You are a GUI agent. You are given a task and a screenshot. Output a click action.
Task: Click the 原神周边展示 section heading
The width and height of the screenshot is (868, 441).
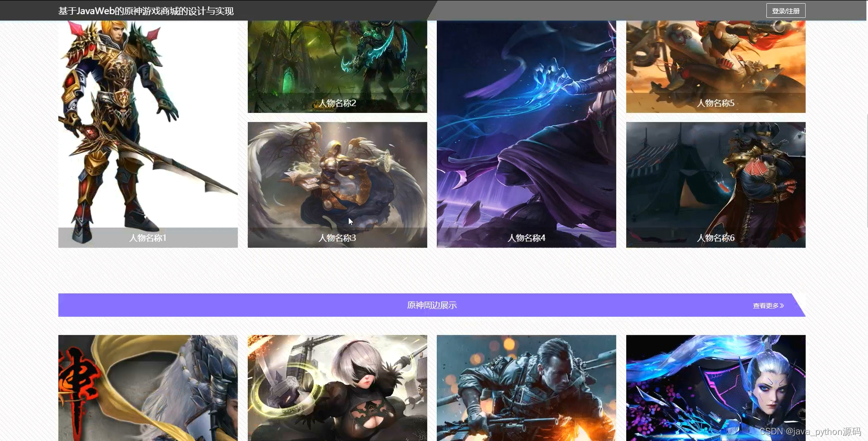432,305
